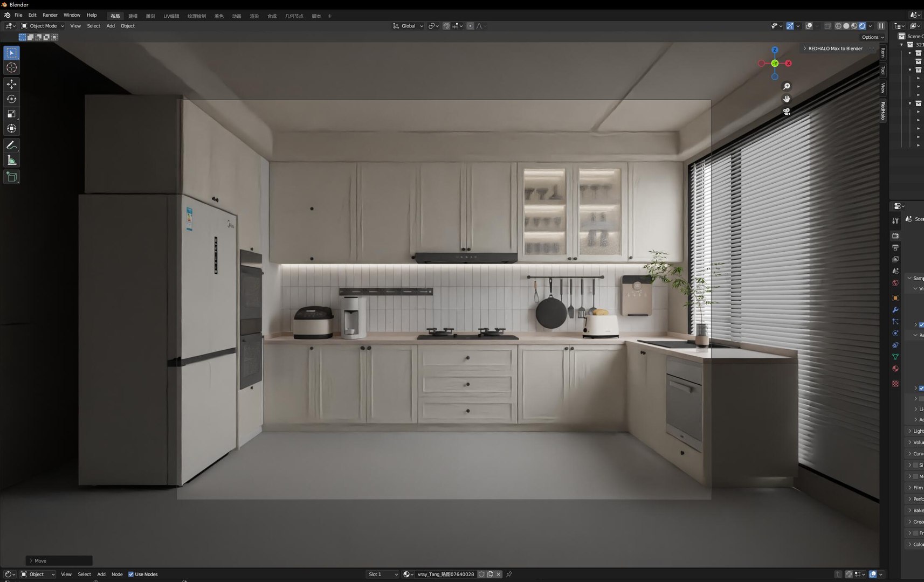The width and height of the screenshot is (924, 582).
Task: Open the Texture properties checker tab
Action: 895,384
